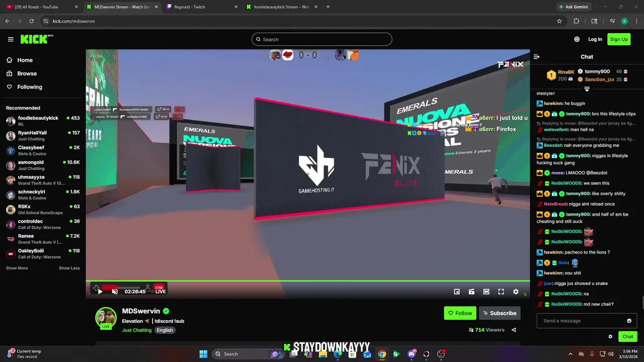
Task: Open the Kick hamburger sidebar menu
Action: click(x=11, y=39)
